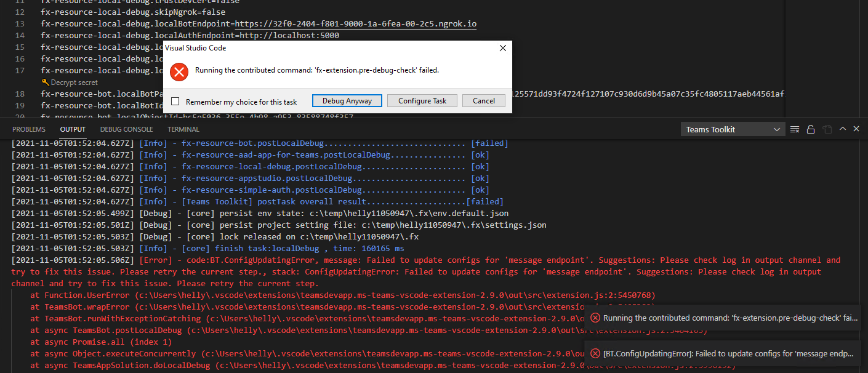
Task: Open the DEBUG CONSOLE tab
Action: 126,129
